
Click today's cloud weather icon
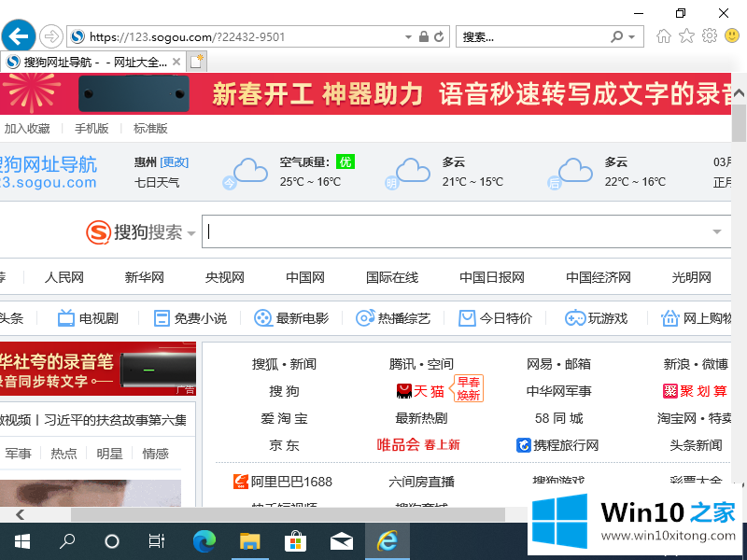(247, 174)
